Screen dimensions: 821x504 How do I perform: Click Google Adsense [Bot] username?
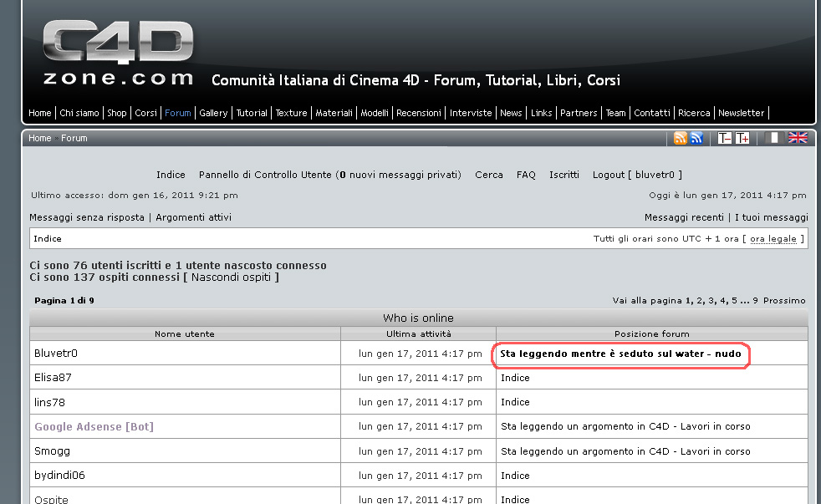[94, 426]
